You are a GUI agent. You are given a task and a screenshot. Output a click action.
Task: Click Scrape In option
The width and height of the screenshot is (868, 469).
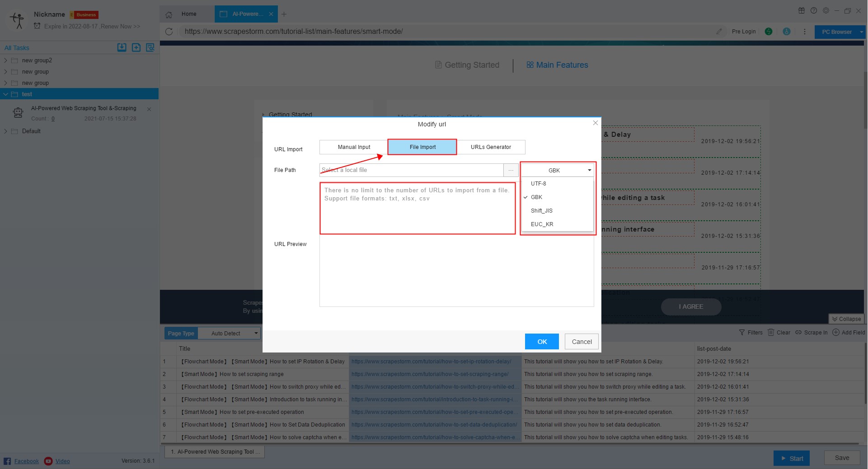[x=812, y=333]
